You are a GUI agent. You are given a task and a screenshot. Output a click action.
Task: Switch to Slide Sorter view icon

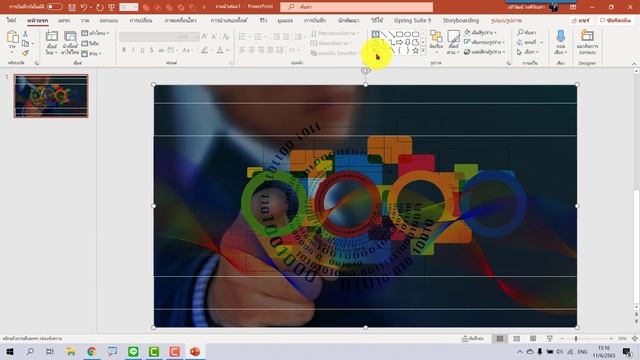516,338
